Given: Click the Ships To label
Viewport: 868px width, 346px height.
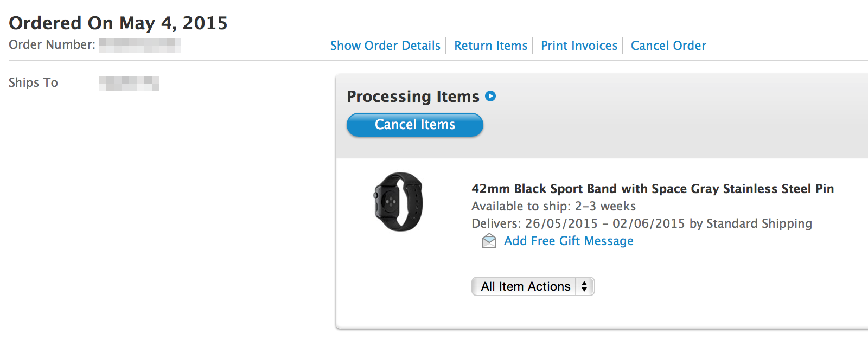Looking at the screenshot, I should (x=33, y=82).
